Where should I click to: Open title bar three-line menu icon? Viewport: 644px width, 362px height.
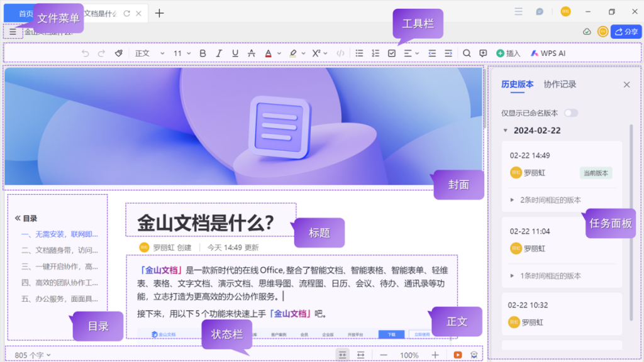[519, 11]
